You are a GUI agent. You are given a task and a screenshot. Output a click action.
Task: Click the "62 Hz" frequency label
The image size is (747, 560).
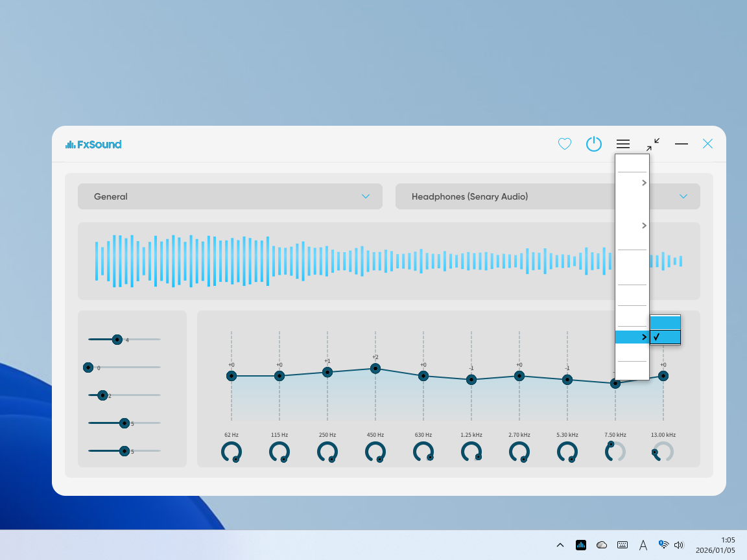231,435
